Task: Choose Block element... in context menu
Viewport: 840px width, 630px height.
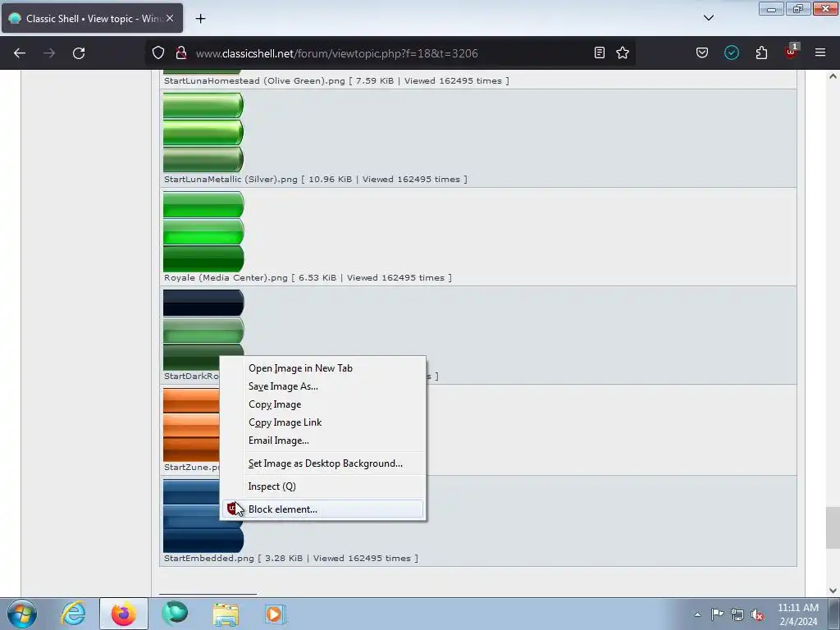Action: click(x=322, y=509)
